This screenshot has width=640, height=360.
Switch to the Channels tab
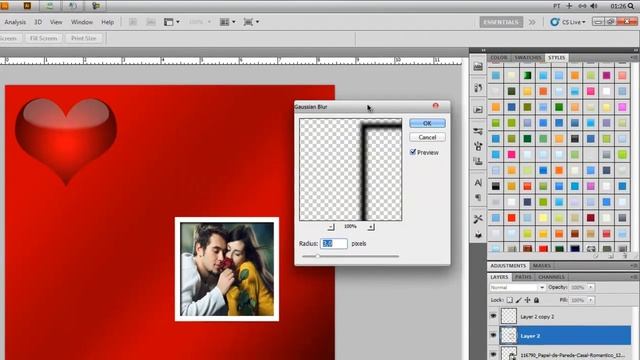coord(551,277)
